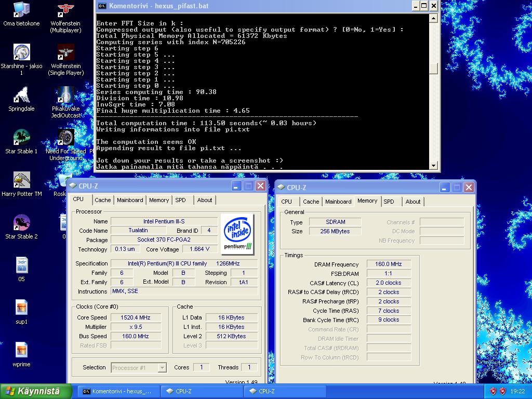Switch to Cache tab in left CPU-Z
Image resolution: width=532 pixels, height=399 pixels.
point(102,200)
